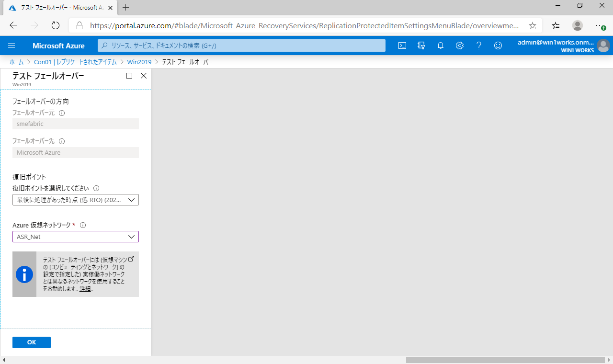Open the browser favorites list

pyautogui.click(x=556, y=25)
